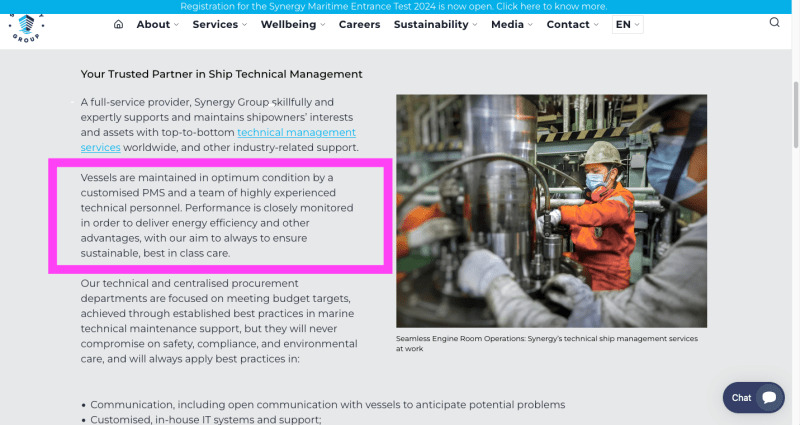800x425 pixels.
Task: Expand the Media menu chevron
Action: [x=530, y=24]
